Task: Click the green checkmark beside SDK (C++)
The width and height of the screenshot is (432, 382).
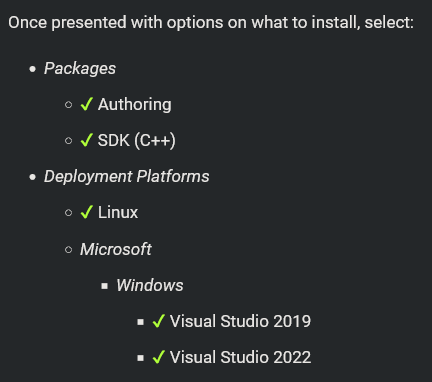Action: pyautogui.click(x=87, y=140)
